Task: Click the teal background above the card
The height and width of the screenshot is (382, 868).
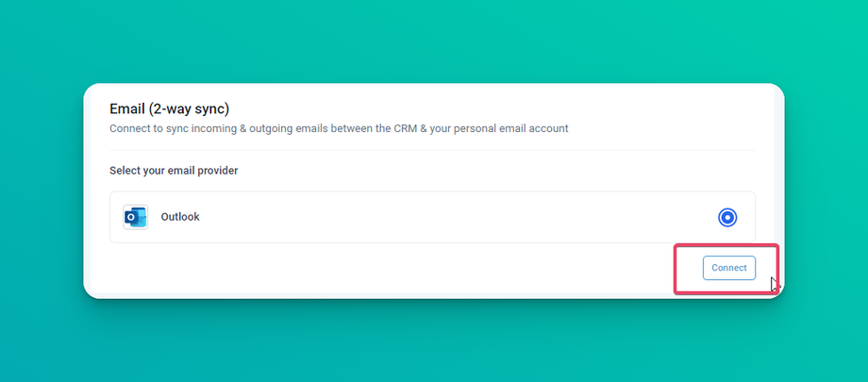Action: coord(434,42)
